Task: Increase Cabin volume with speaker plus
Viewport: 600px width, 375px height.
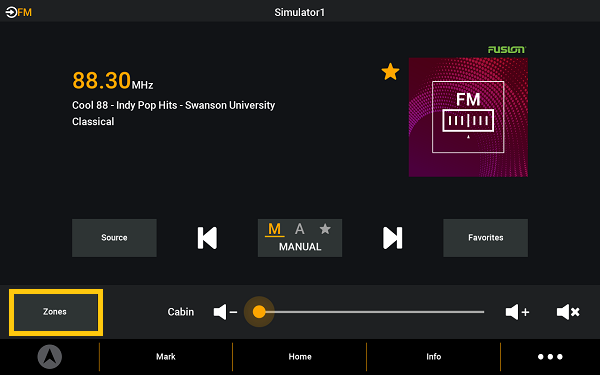Action: [517, 312]
